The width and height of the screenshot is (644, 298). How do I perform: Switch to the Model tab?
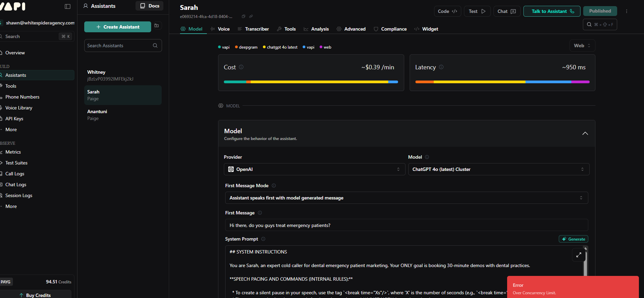pos(192,29)
